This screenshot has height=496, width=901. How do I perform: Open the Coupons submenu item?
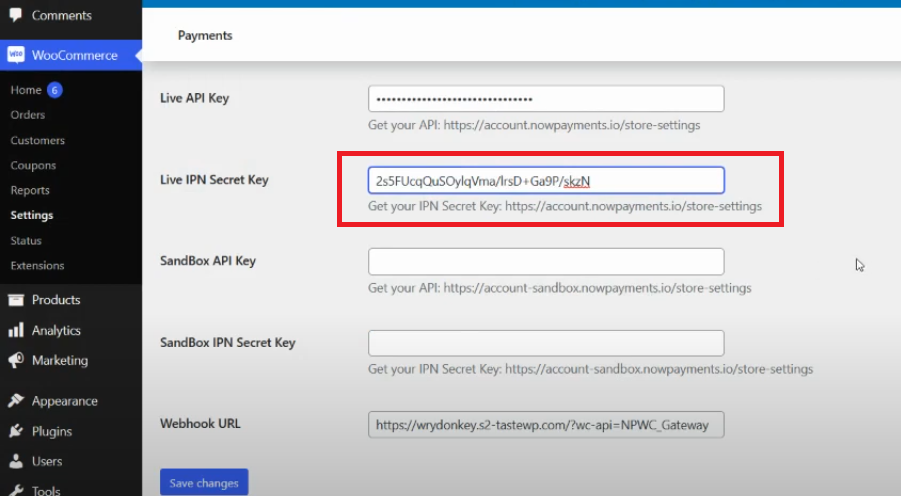[x=33, y=165]
